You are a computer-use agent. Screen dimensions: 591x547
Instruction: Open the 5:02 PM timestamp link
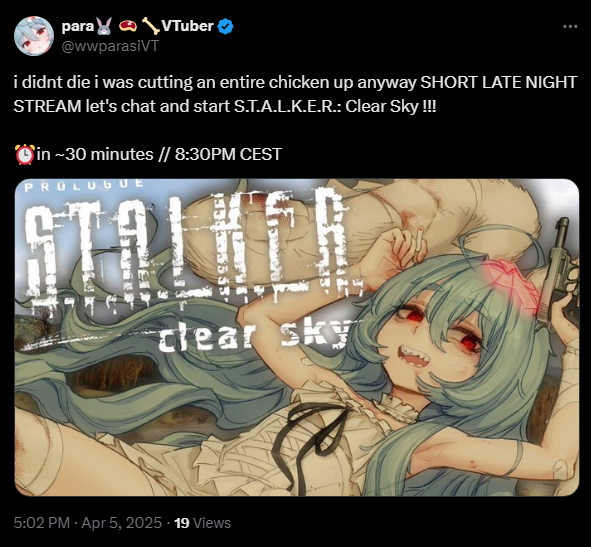pyautogui.click(x=42, y=523)
